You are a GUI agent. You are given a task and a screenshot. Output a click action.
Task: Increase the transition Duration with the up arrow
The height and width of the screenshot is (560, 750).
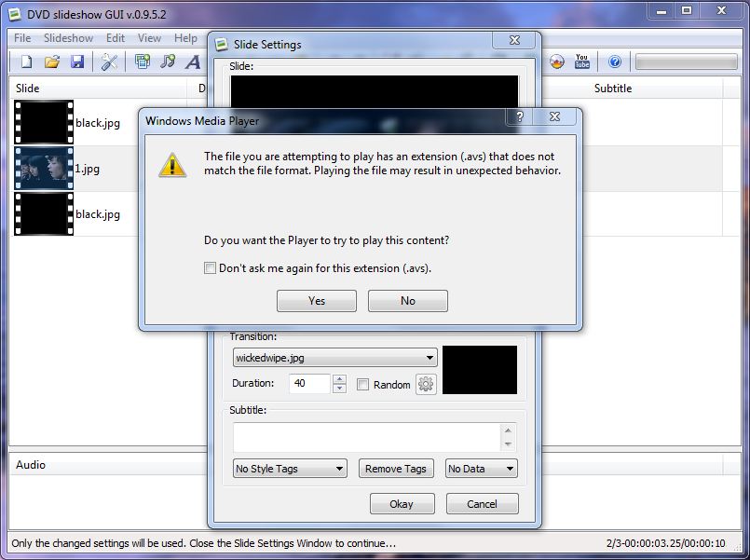(340, 379)
